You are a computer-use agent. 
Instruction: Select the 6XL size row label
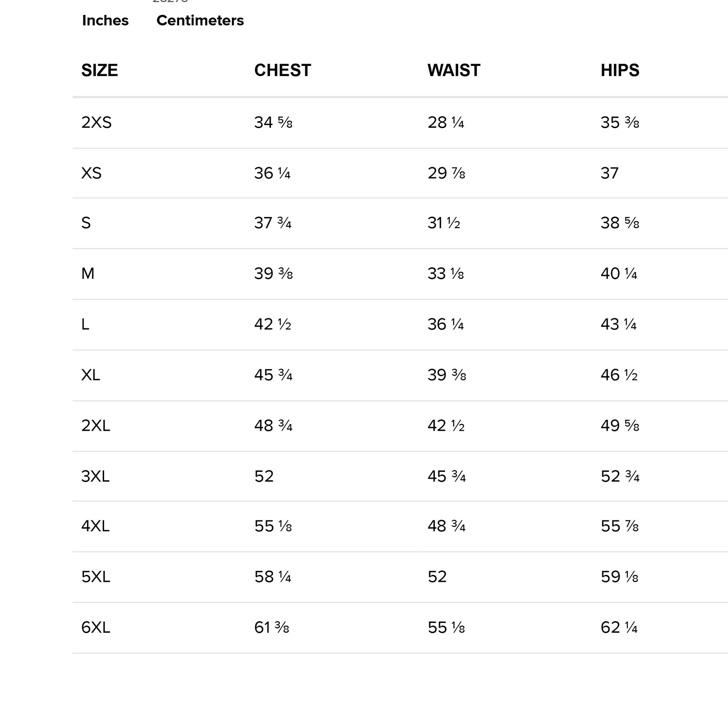[x=95, y=628]
